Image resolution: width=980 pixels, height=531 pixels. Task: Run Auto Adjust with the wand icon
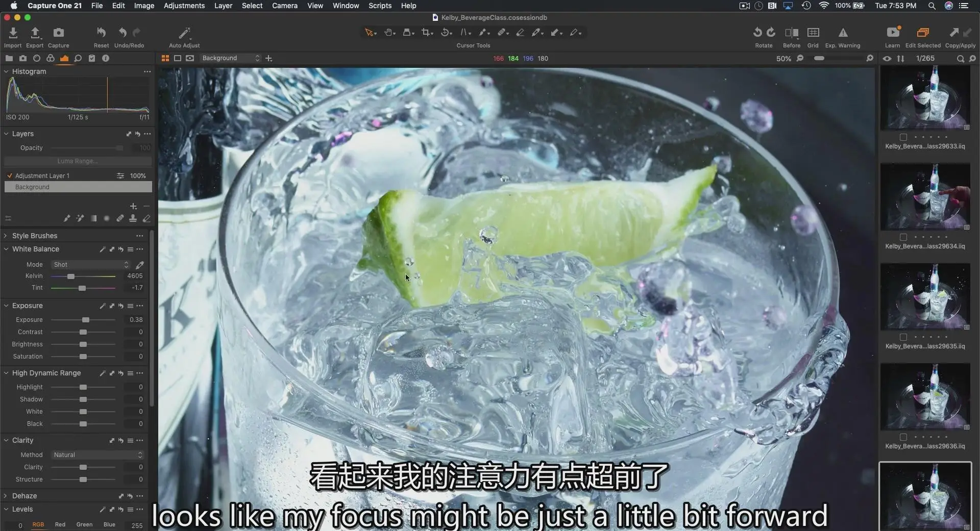[x=184, y=33]
